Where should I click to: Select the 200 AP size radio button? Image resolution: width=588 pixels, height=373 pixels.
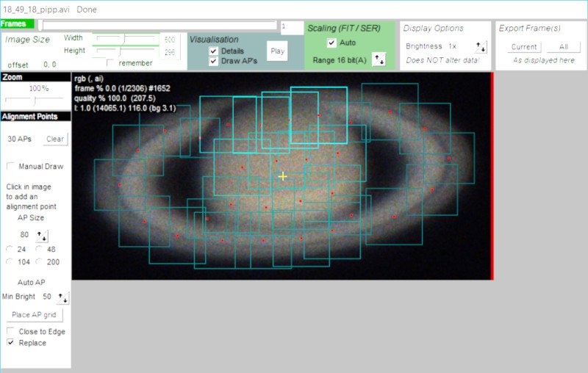tap(39, 261)
